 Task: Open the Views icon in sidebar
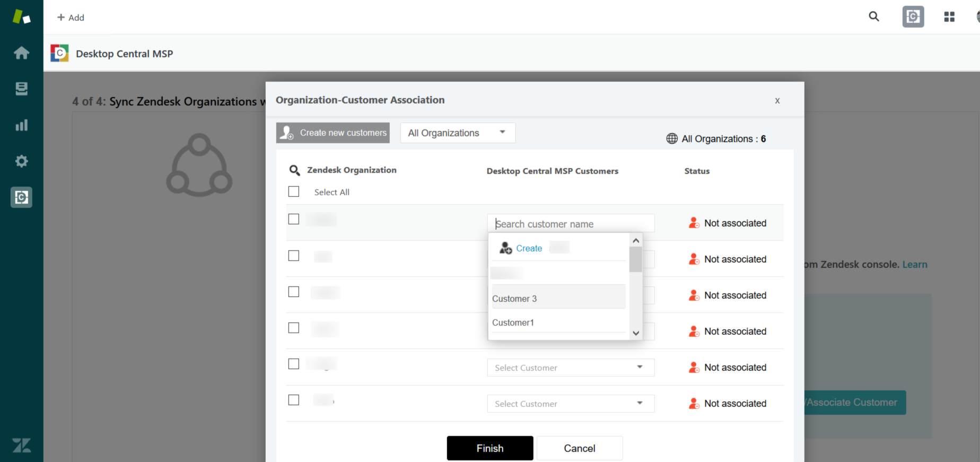click(21, 89)
